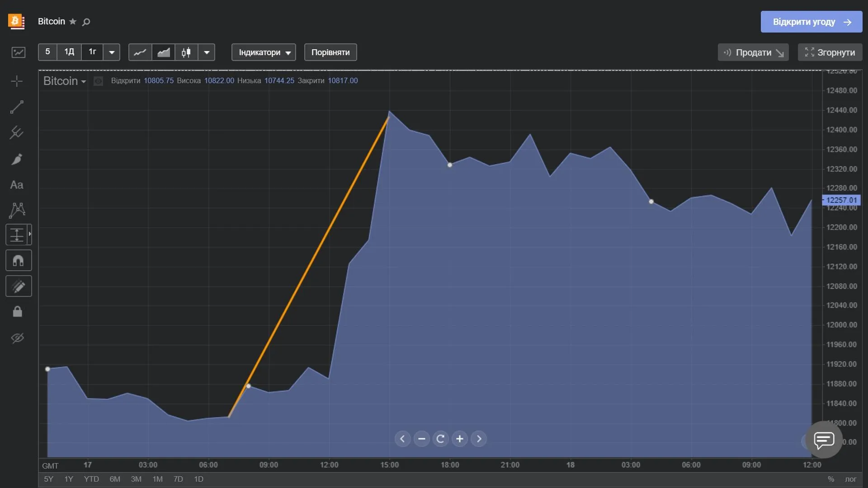Zoom out chart with minus button

click(421, 439)
